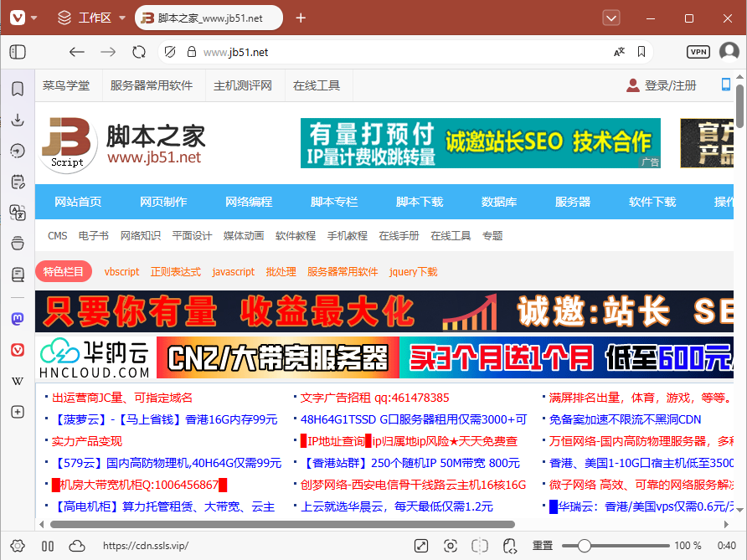The width and height of the screenshot is (747, 560).
Task: Click the 华纳云 HNCLOUD banner ad
Action: [x=384, y=357]
